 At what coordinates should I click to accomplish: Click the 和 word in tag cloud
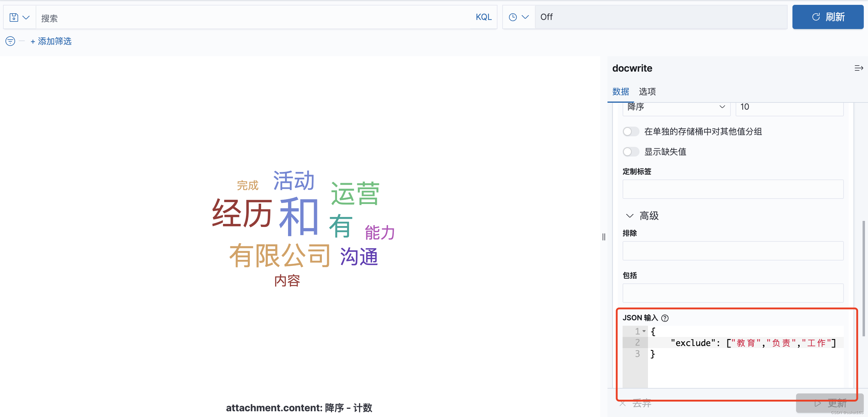coord(299,217)
